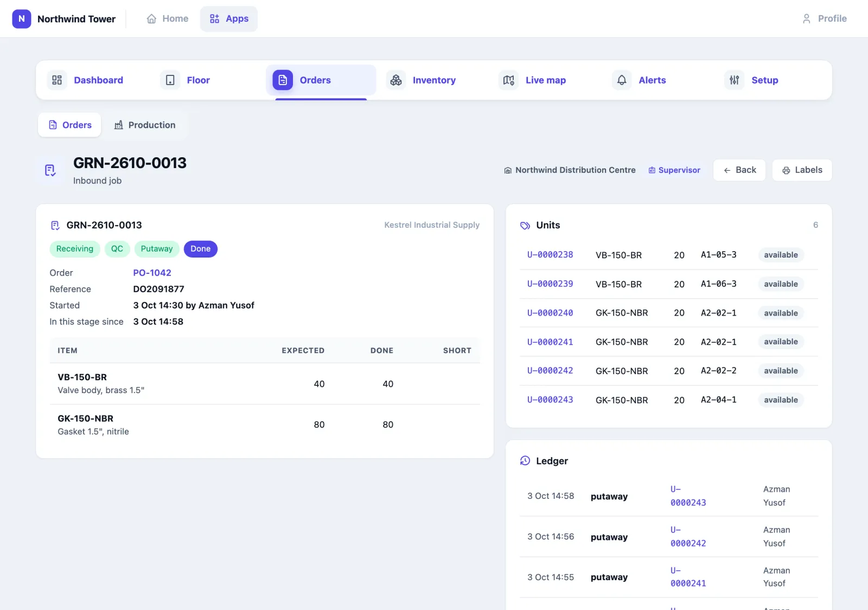Print Labels for this job
Viewport: 868px width, 610px height.
[x=802, y=170]
